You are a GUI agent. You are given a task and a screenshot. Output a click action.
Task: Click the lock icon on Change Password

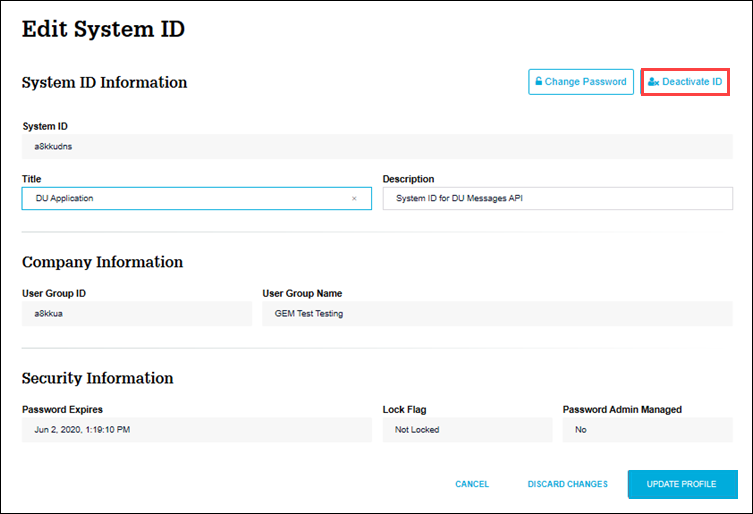[539, 81]
